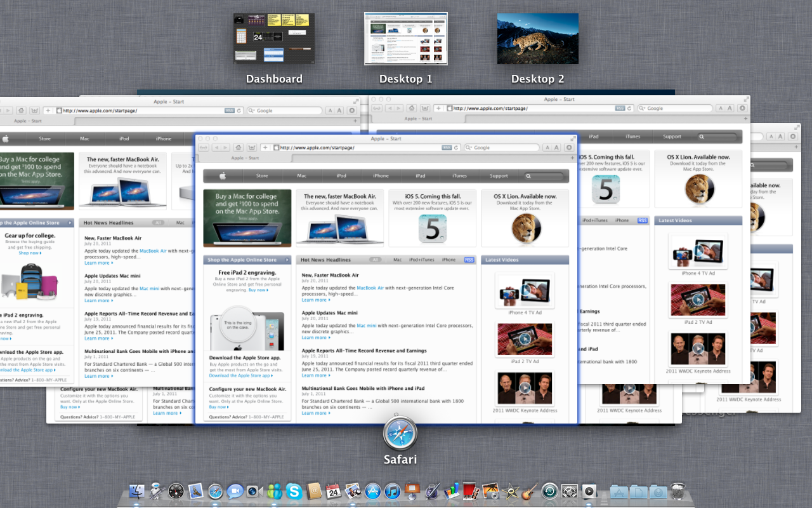Open the iOS 5 Coming this fall card
The image size is (812, 508).
click(x=433, y=218)
